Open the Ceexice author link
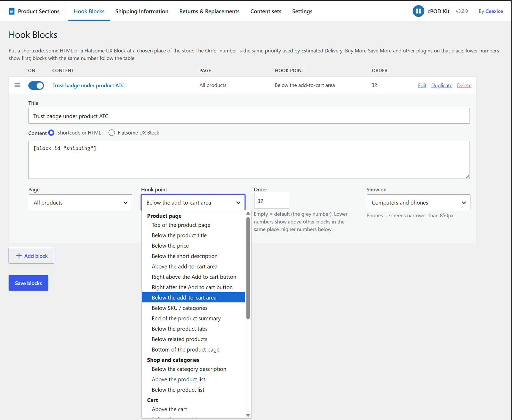This screenshot has width=512, height=420. (x=494, y=11)
